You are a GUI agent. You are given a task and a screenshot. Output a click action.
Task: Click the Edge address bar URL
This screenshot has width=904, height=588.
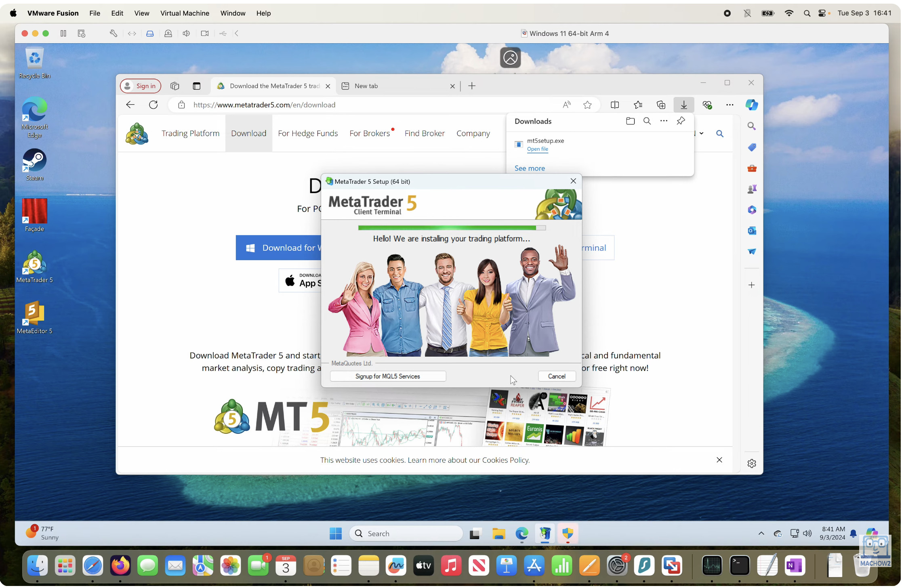click(265, 105)
